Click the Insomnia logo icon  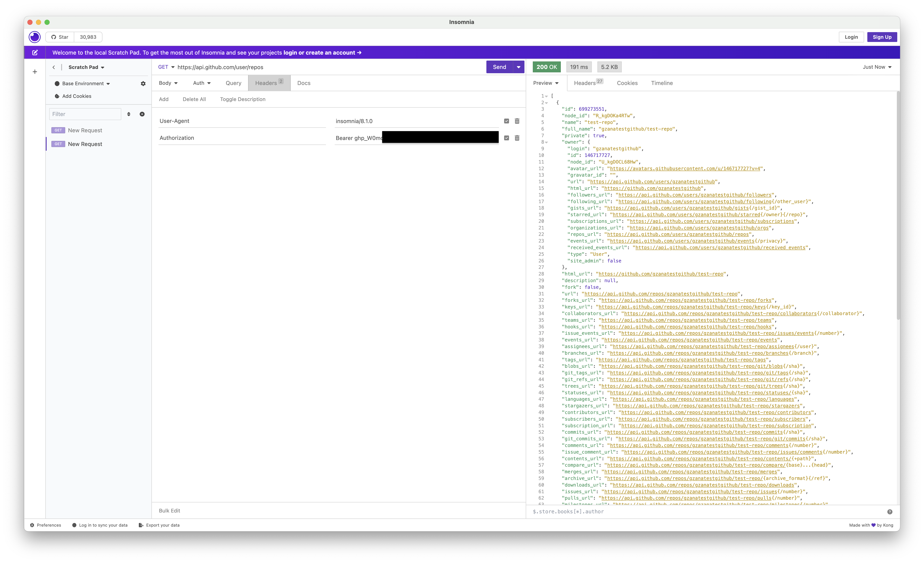34,37
